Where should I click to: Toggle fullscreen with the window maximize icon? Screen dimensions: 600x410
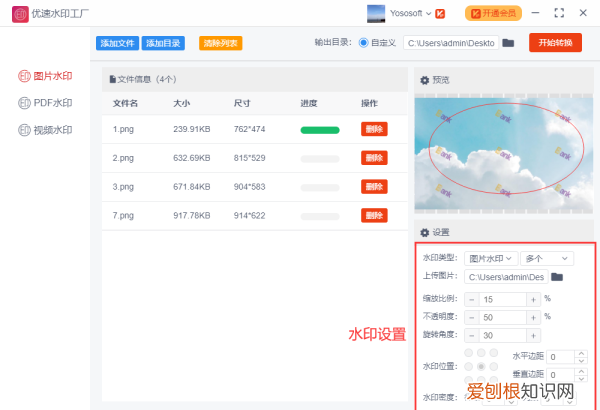coord(559,13)
